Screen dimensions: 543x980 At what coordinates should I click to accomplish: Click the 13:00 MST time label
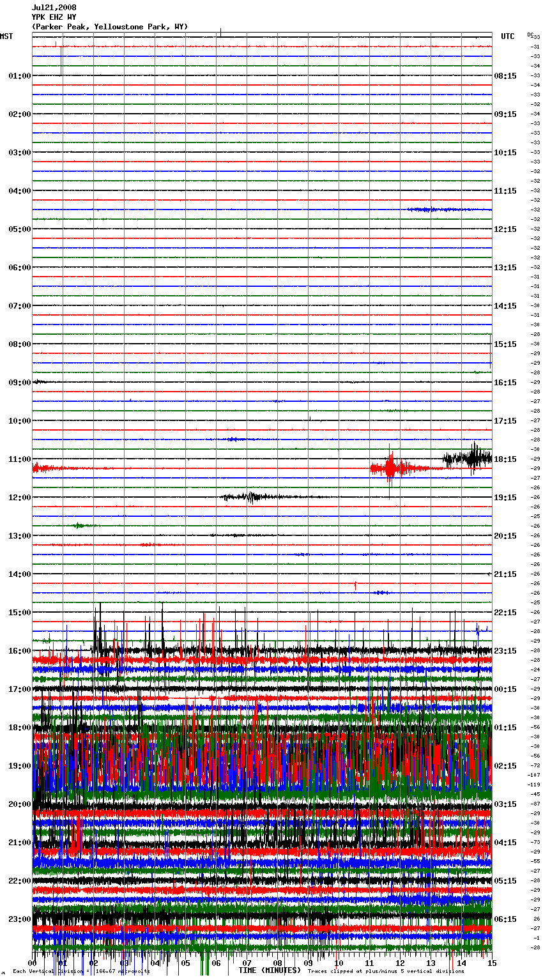[x=20, y=536]
